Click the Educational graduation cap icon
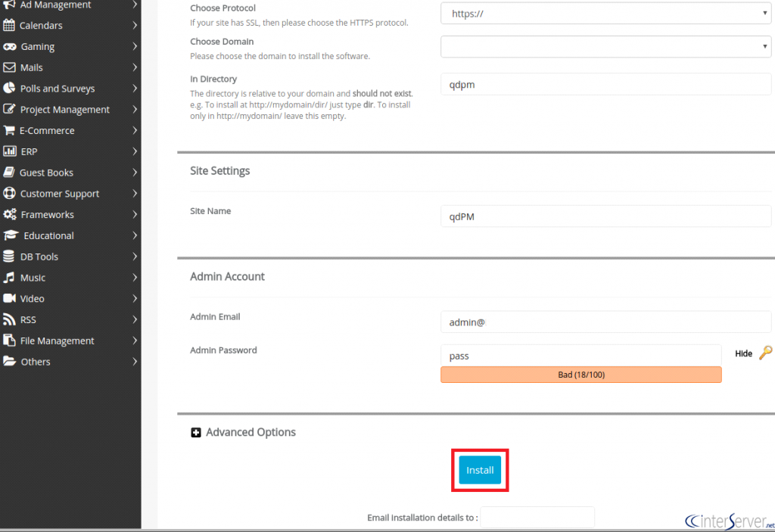Viewport: 775px width, 532px height. coord(11,235)
